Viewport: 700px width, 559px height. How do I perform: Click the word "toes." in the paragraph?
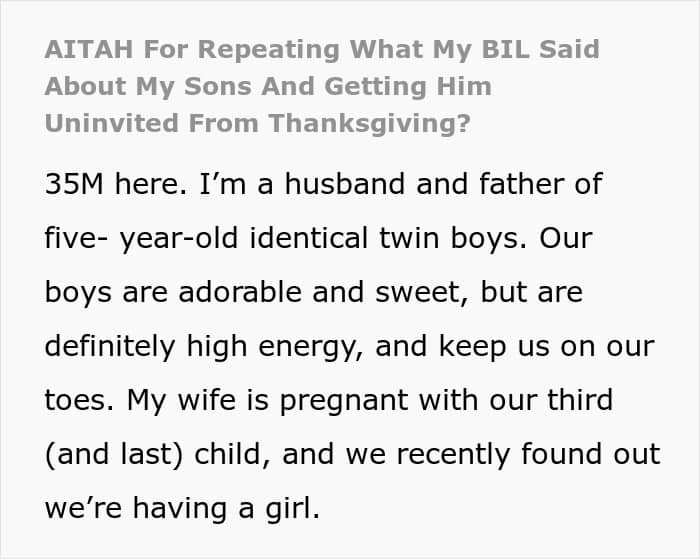pyautogui.click(x=79, y=401)
